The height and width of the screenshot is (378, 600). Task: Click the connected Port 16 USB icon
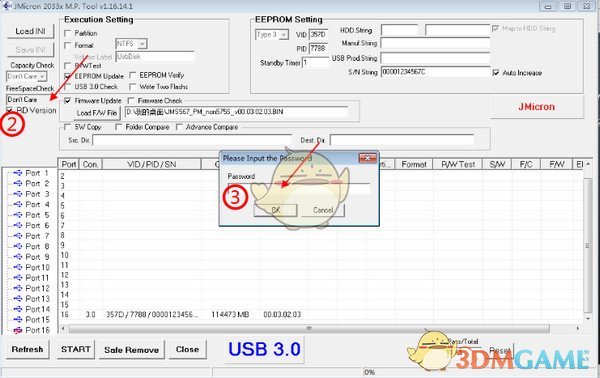point(18,330)
